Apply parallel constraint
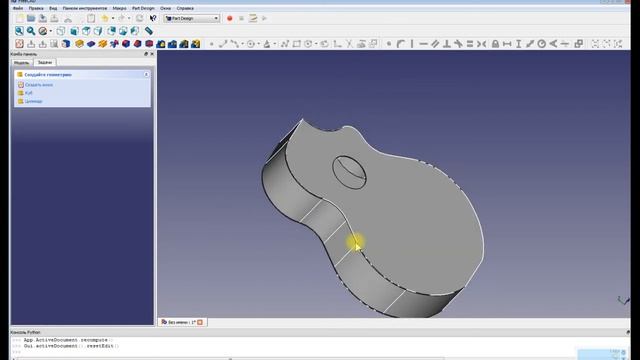The width and height of the screenshot is (640, 360). (435, 44)
